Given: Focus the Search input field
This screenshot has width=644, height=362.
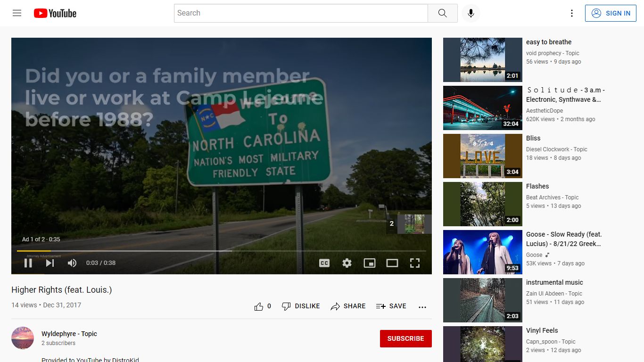Looking at the screenshot, I should coord(301,13).
